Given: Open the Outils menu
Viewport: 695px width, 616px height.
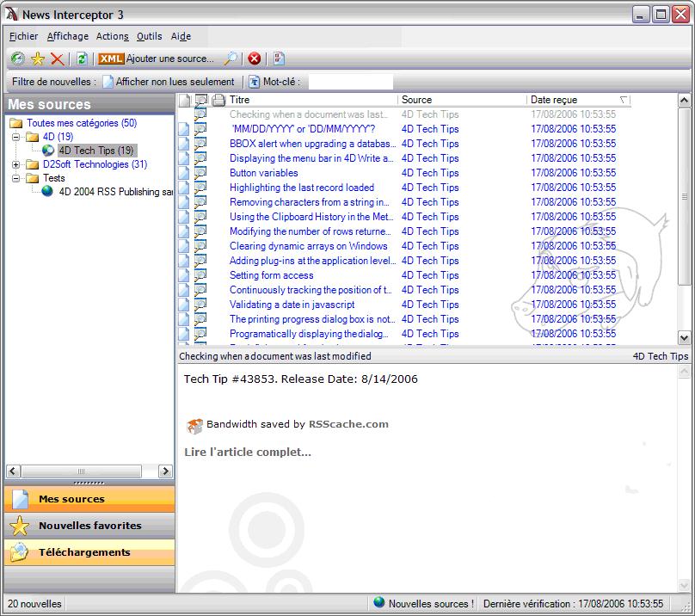Looking at the screenshot, I should (x=149, y=36).
